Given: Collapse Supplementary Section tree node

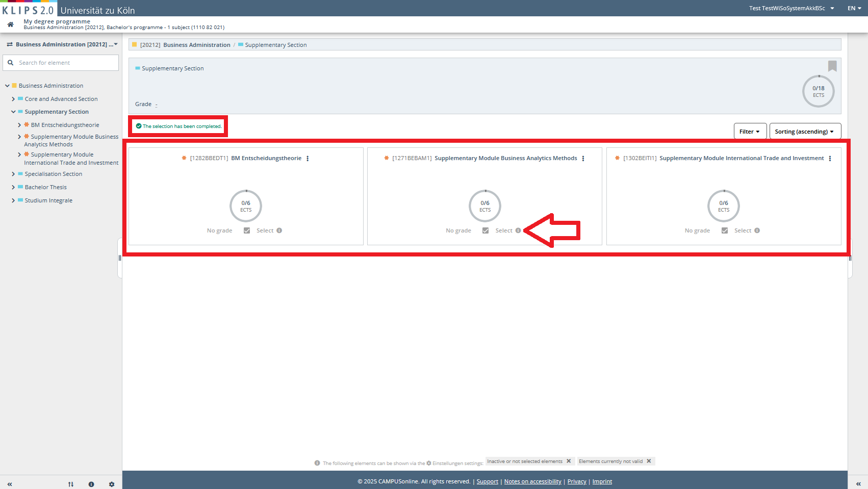Looking at the screenshot, I should pos(13,112).
